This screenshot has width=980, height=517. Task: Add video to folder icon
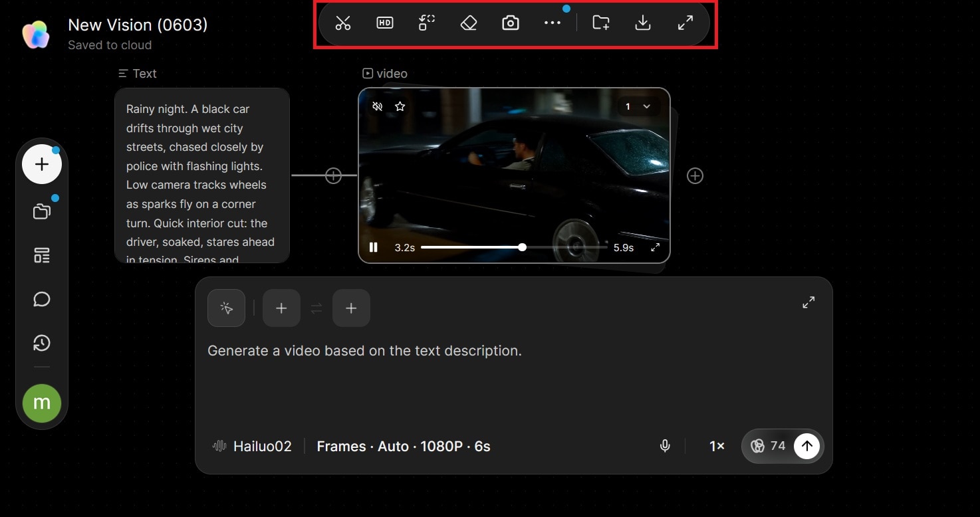(601, 23)
